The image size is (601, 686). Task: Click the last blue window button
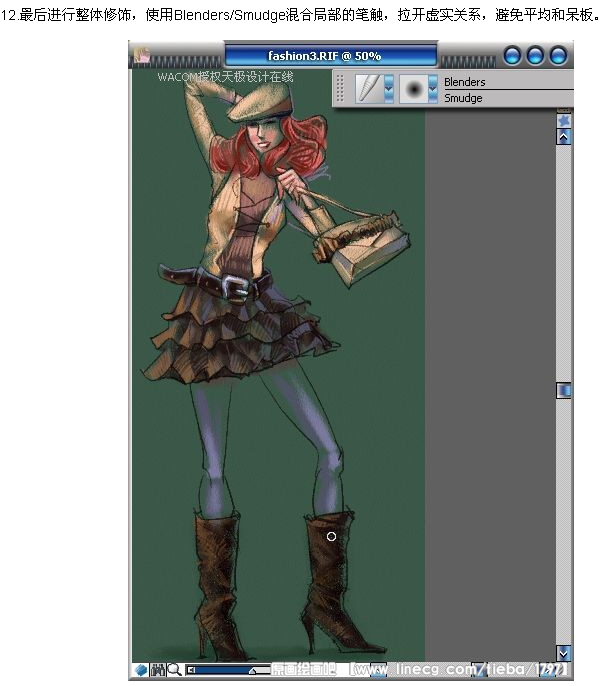point(558,56)
